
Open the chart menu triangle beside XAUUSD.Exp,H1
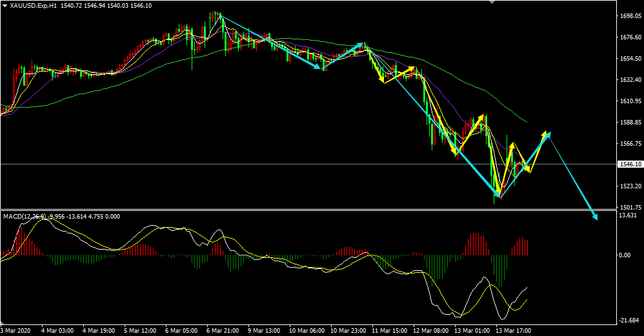pos(5,6)
